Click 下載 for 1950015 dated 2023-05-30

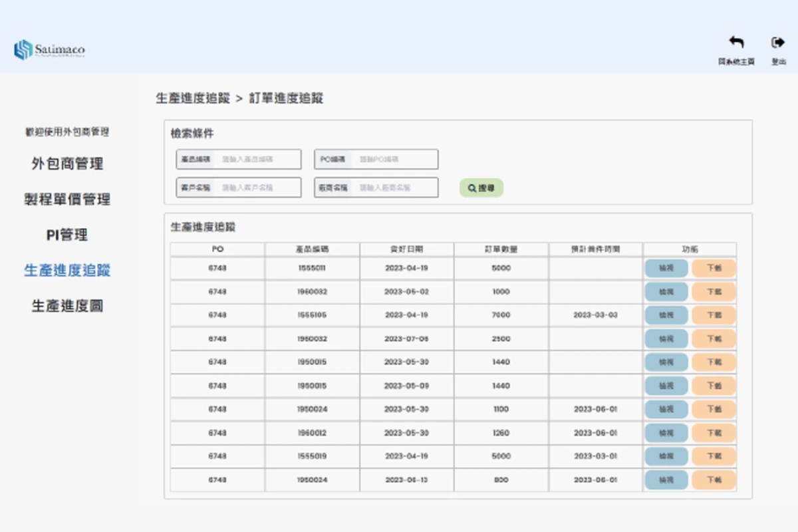coord(714,362)
